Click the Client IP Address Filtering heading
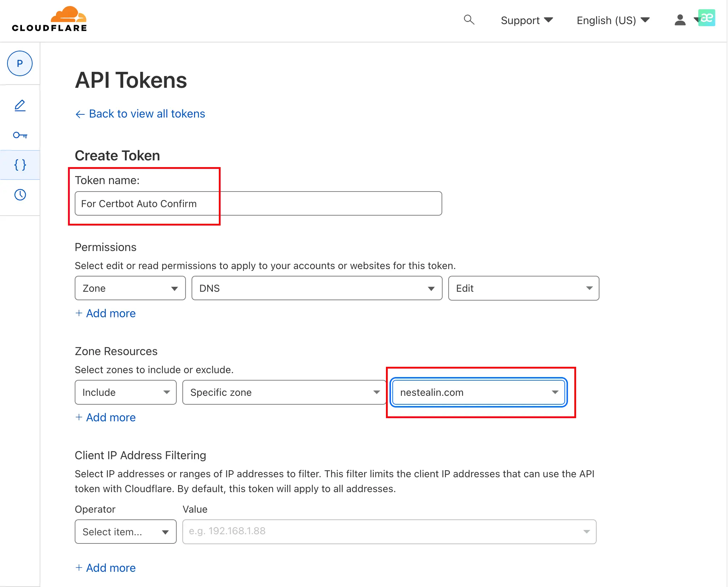Viewport: 728px width, 587px height. [141, 455]
